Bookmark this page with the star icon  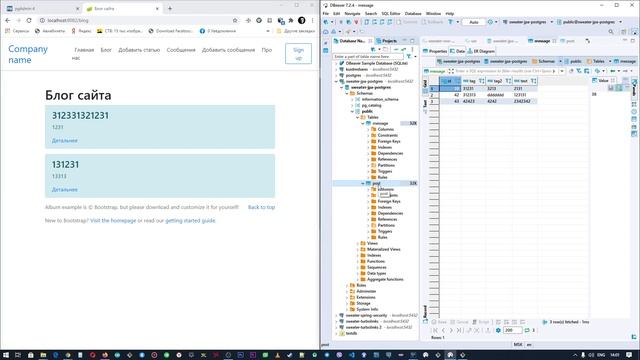click(x=235, y=20)
